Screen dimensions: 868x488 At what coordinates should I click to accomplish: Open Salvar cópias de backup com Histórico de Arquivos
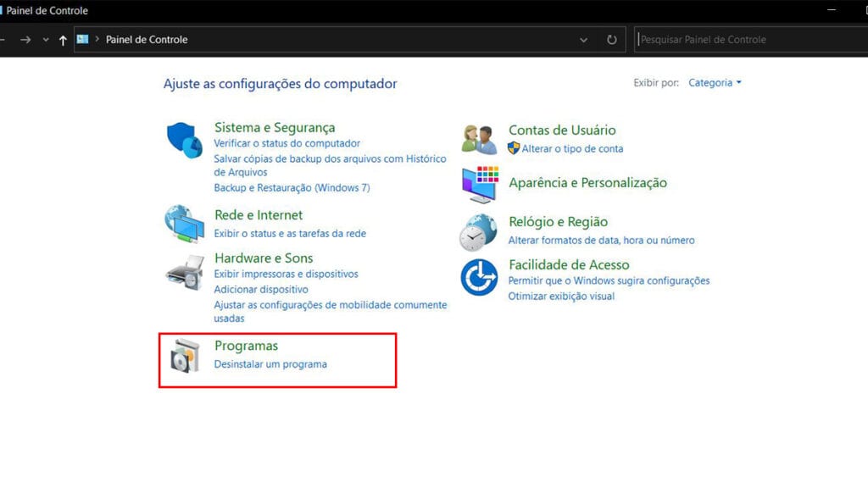(x=330, y=165)
